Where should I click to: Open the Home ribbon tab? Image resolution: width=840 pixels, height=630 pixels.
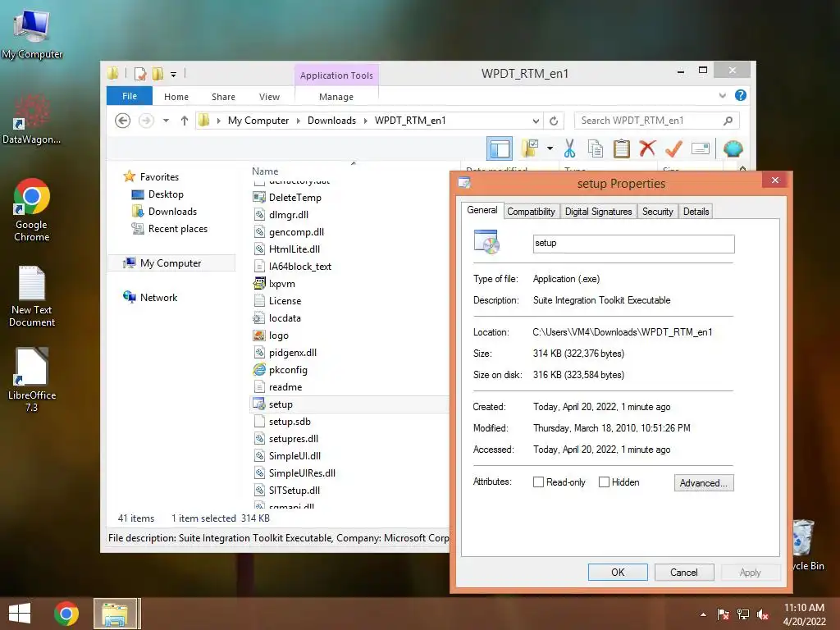tap(176, 97)
